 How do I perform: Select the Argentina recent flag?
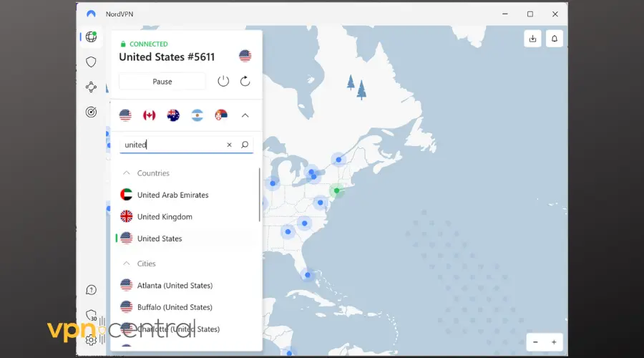tap(197, 115)
